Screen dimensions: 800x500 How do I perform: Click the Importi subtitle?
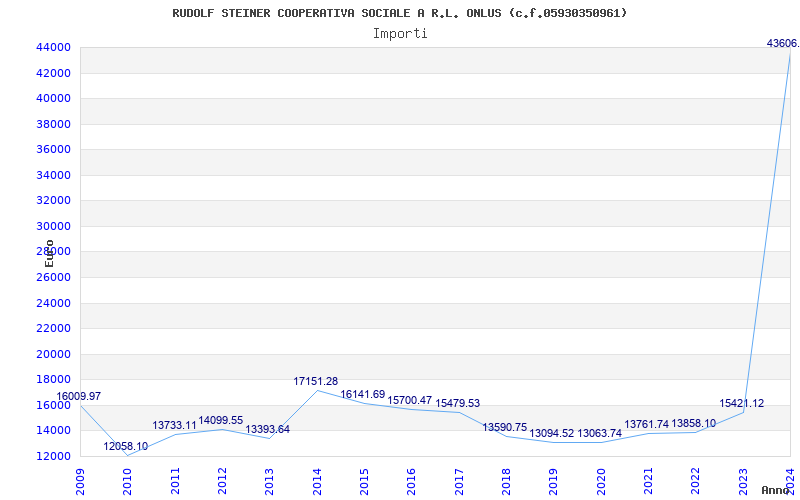(x=400, y=34)
